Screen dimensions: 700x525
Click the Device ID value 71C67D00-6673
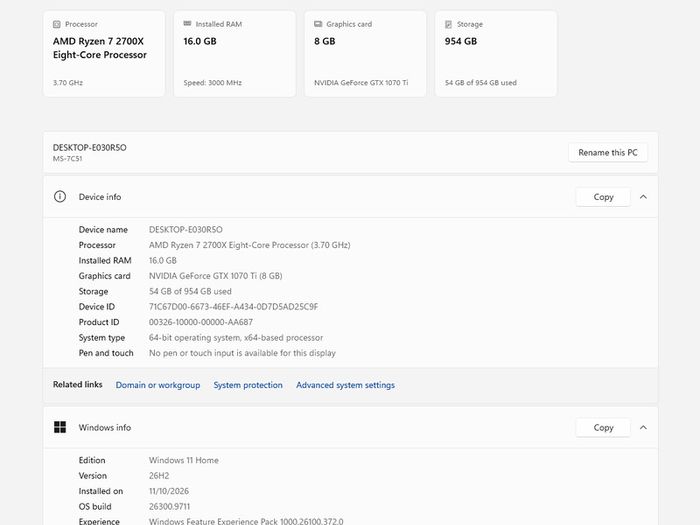coord(233,307)
